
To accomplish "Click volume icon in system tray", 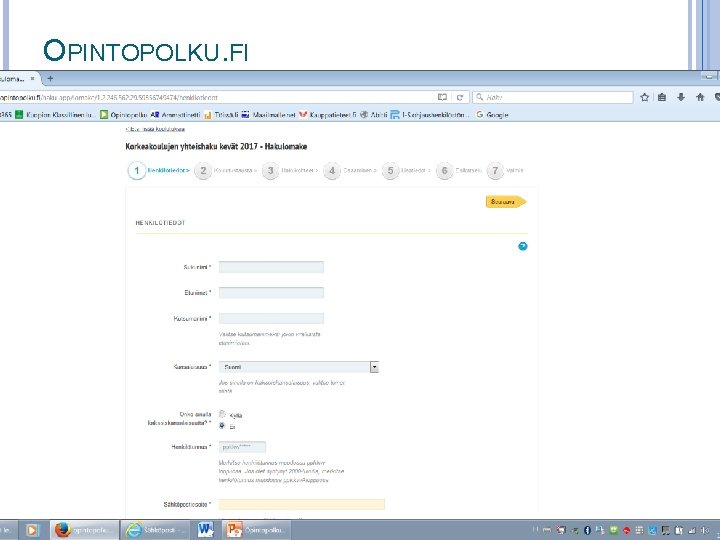I will (705, 530).
